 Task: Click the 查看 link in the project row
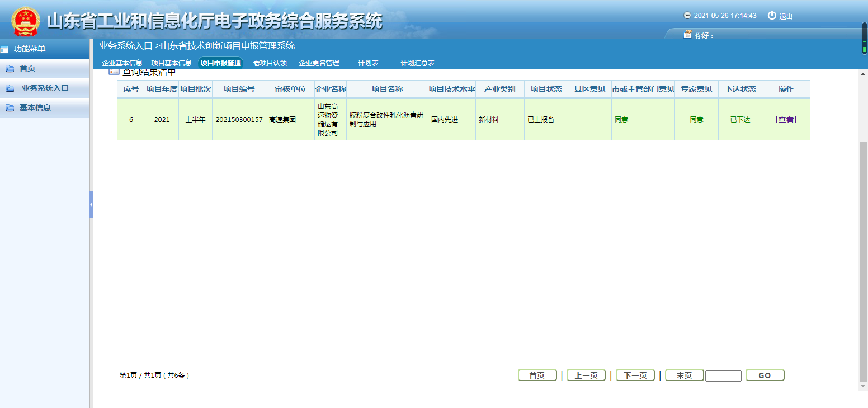pos(786,119)
